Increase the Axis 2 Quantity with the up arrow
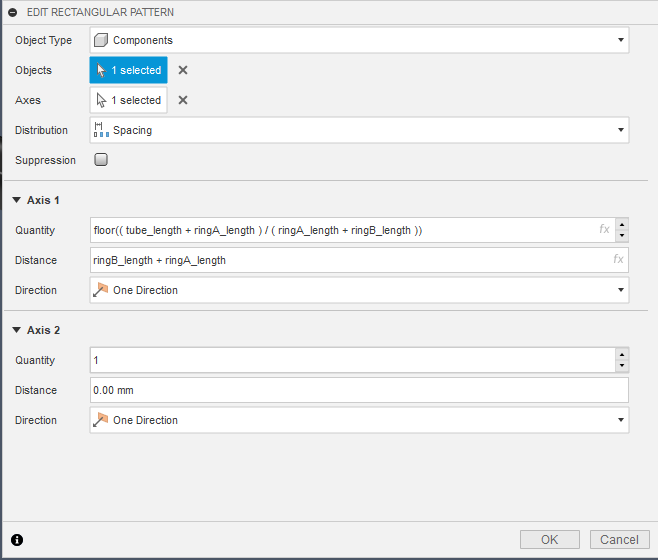This screenshot has width=658, height=560. tap(622, 354)
